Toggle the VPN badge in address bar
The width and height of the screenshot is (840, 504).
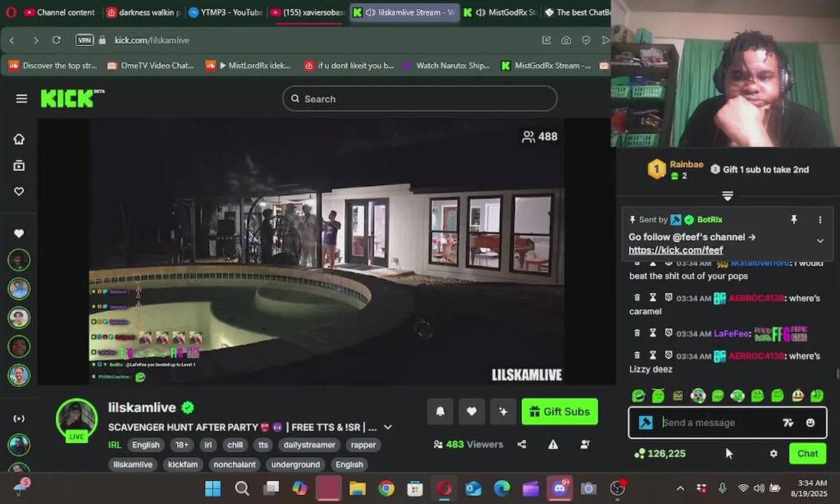(x=85, y=41)
